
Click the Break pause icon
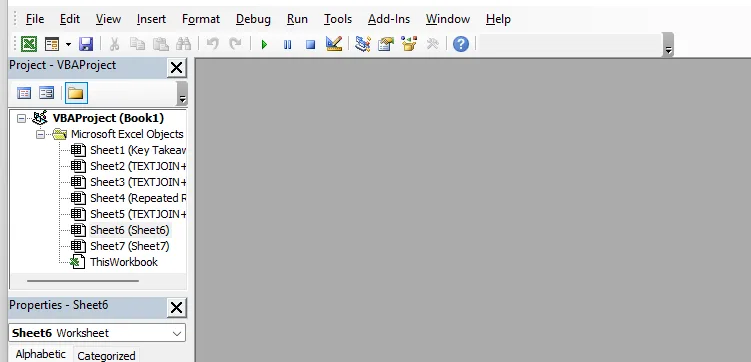click(x=287, y=44)
